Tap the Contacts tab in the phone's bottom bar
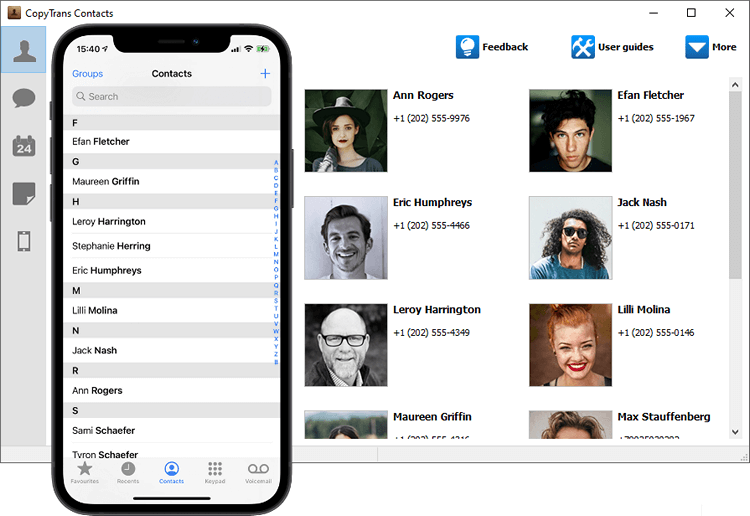 [171, 472]
